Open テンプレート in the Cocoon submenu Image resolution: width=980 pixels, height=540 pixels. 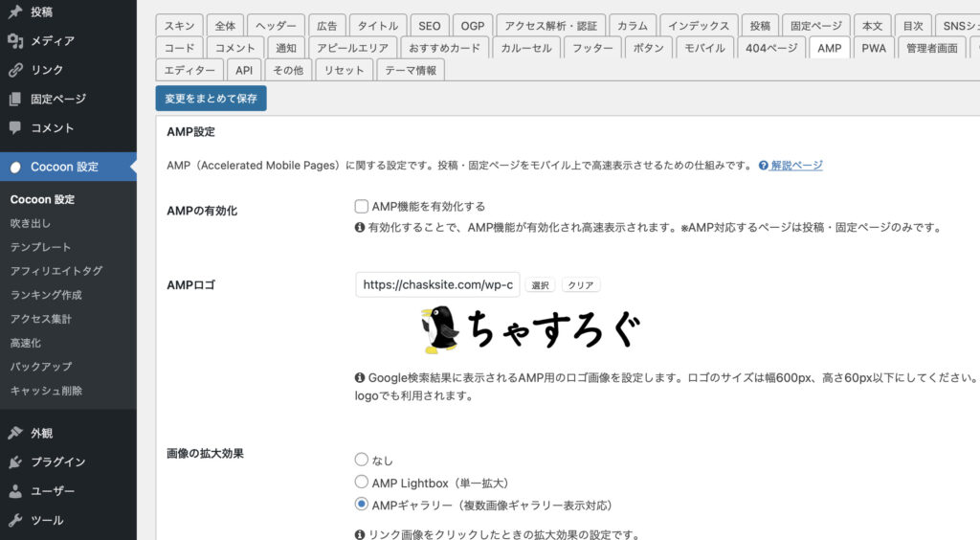40,247
